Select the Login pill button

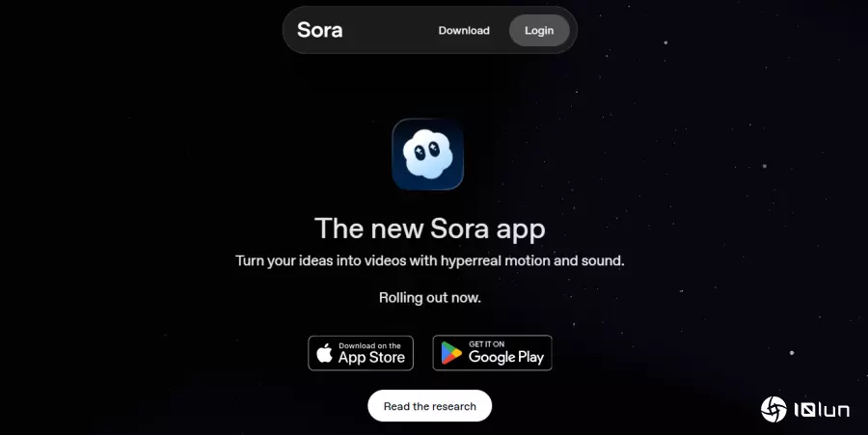[x=539, y=31]
